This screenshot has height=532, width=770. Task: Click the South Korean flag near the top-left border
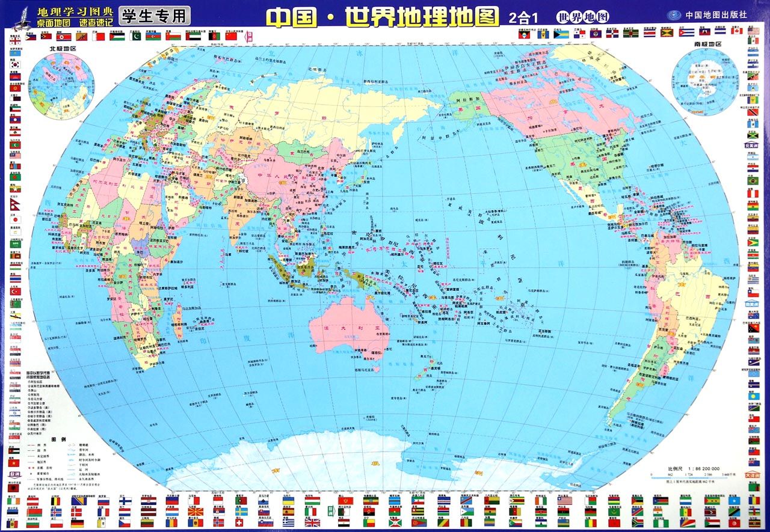point(14,64)
